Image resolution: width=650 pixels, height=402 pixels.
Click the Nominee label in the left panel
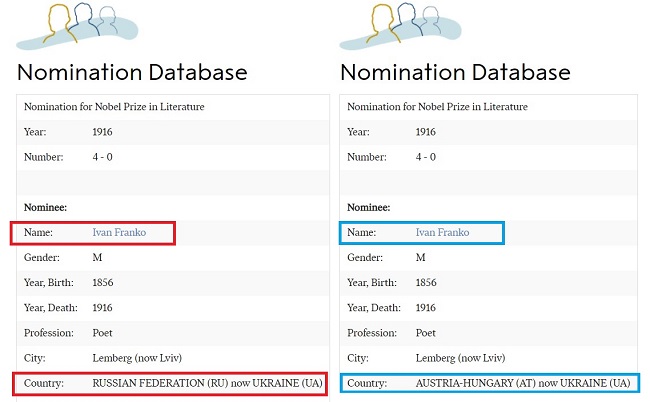point(45,208)
